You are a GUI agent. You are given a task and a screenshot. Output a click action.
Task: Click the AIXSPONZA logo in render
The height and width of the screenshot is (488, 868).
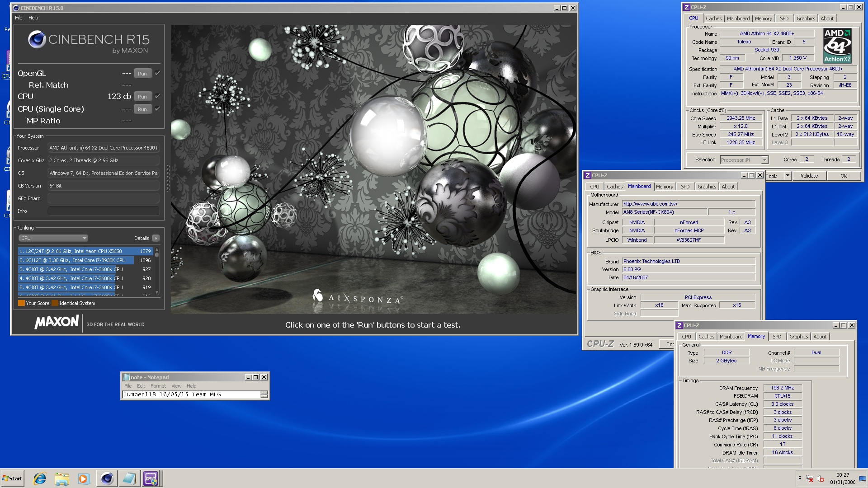click(x=358, y=297)
